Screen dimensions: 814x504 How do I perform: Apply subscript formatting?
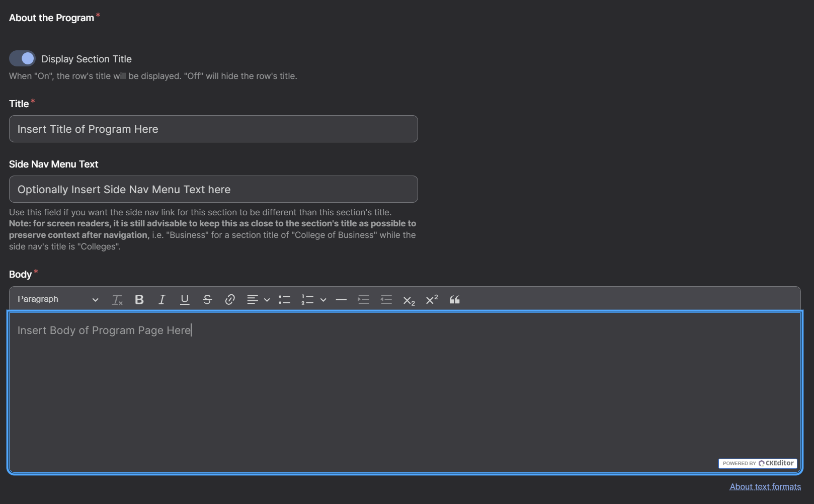click(x=409, y=300)
